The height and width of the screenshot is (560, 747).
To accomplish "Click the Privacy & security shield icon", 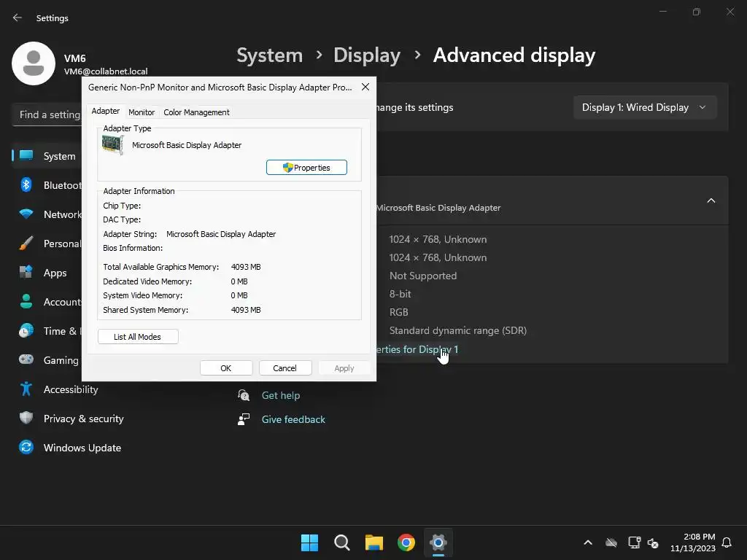I will (x=26, y=418).
